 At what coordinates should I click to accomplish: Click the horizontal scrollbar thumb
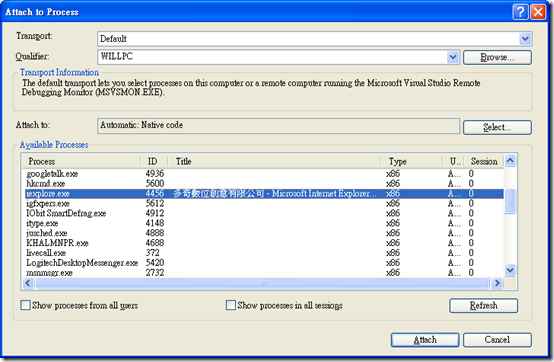click(x=262, y=283)
